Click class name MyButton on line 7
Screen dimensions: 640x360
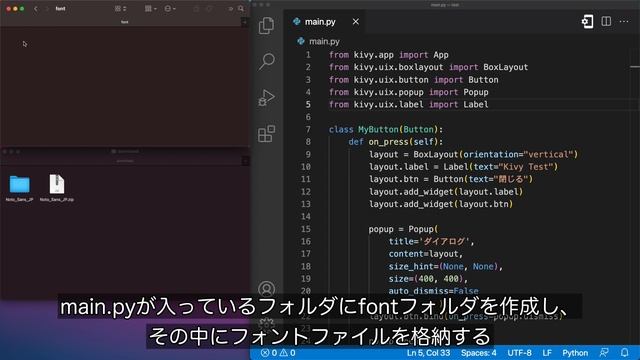pyautogui.click(x=378, y=129)
